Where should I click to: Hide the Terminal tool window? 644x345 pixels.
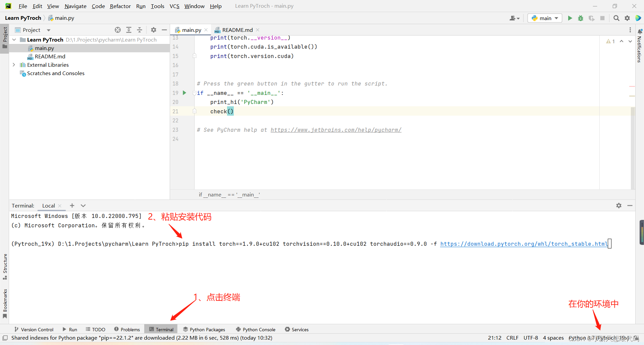tap(630, 206)
